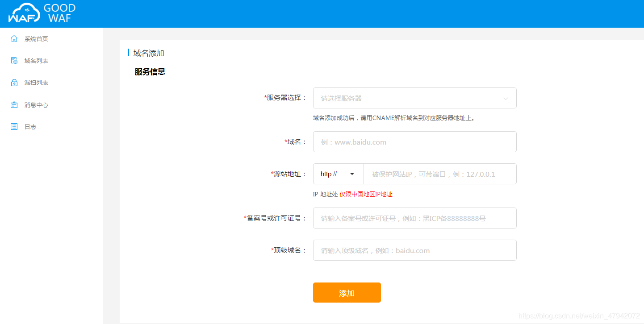Open 消息中心 in the sidebar
The height and width of the screenshot is (324, 644).
pyautogui.click(x=36, y=105)
